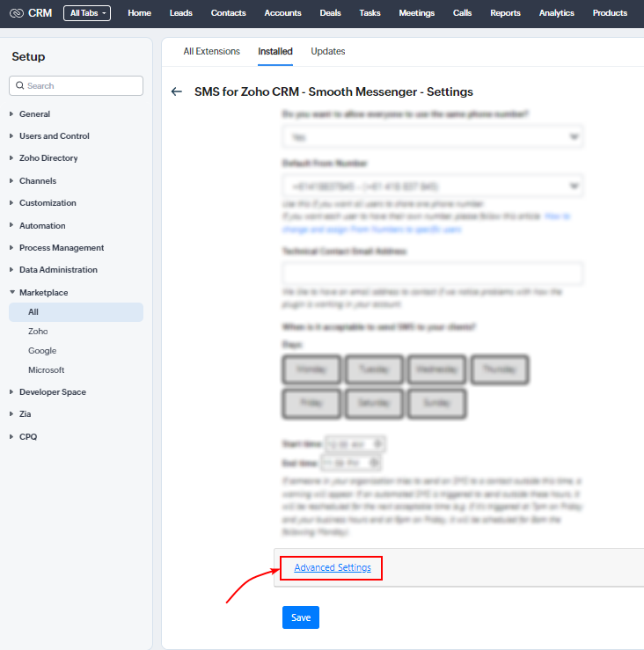Open the Analytics menu item
The image size is (644, 650).
coord(556,13)
